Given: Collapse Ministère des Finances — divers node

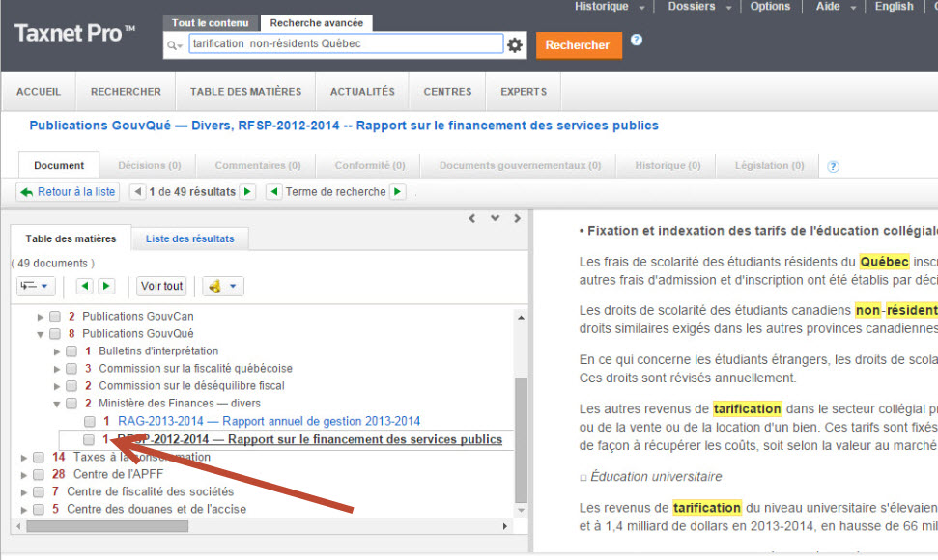Looking at the screenshot, I should [x=57, y=404].
